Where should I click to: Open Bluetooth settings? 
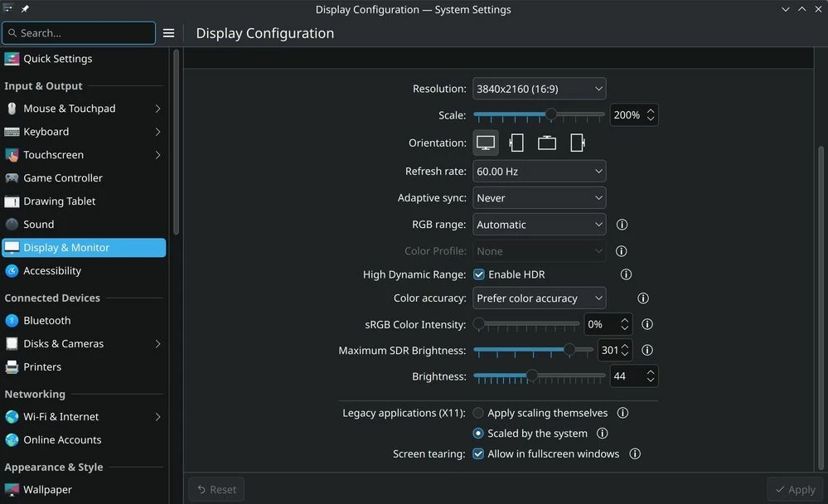coord(84,320)
